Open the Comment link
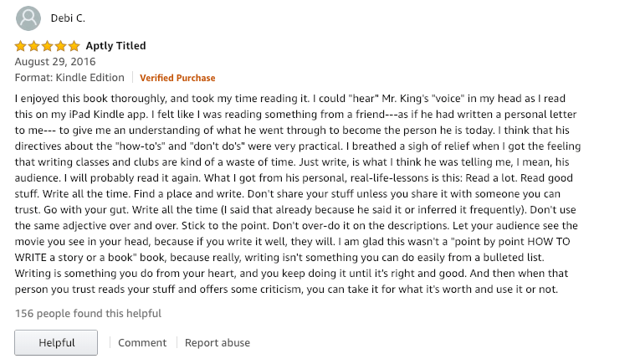 142,342
